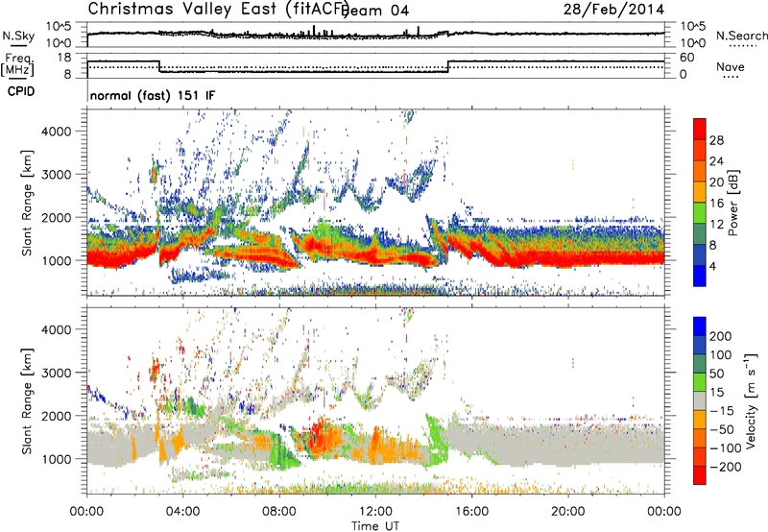This screenshot has width=768, height=532.
Task: Click the 'Time UT' axis label
Action: [x=375, y=525]
